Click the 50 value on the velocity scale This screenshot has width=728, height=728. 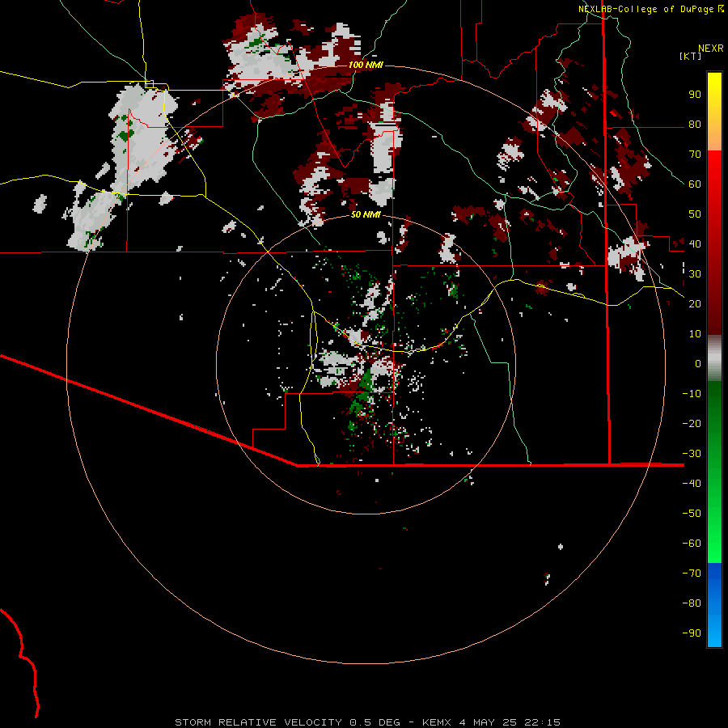(x=695, y=214)
